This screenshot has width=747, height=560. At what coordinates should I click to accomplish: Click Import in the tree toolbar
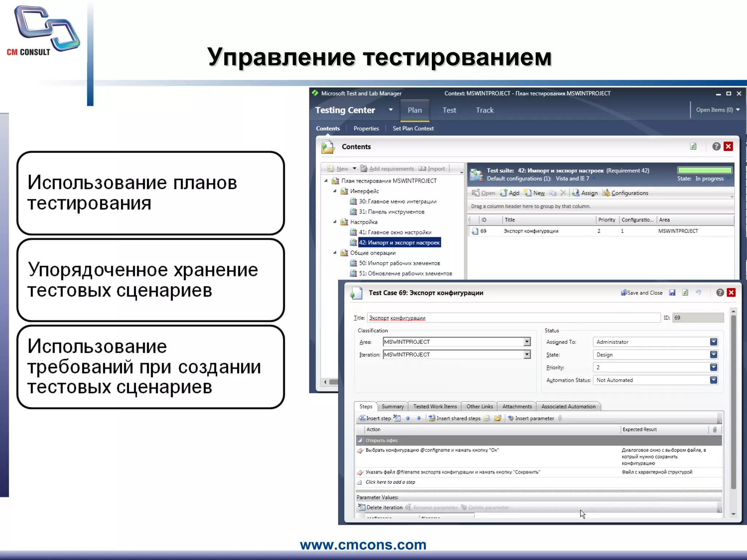(432, 168)
